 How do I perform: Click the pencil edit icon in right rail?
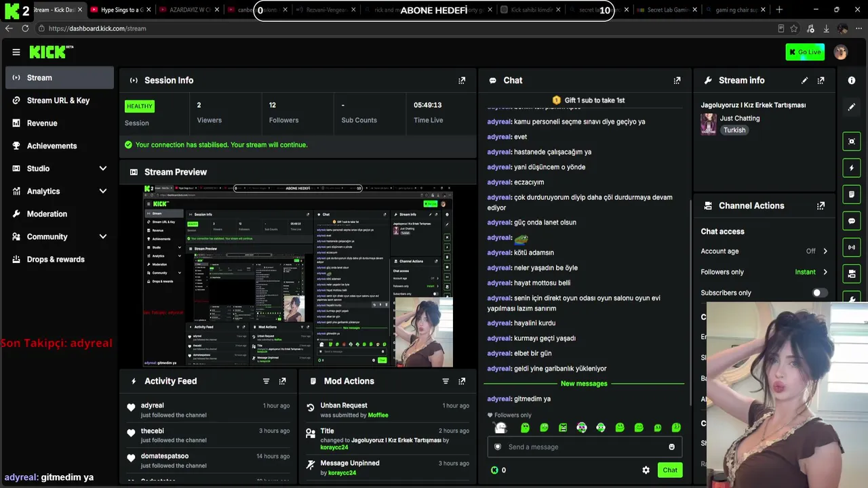coord(852,106)
